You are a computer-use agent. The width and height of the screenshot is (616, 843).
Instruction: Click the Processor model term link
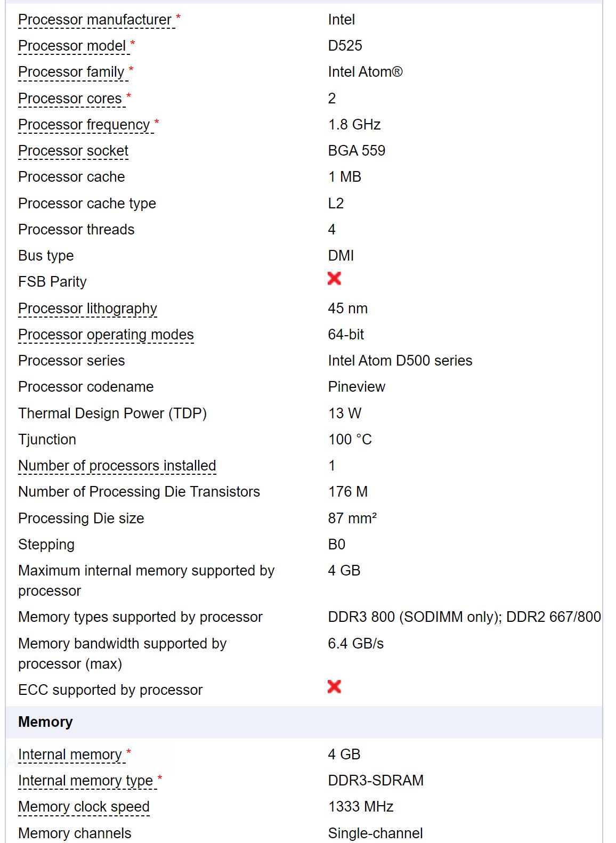point(72,46)
